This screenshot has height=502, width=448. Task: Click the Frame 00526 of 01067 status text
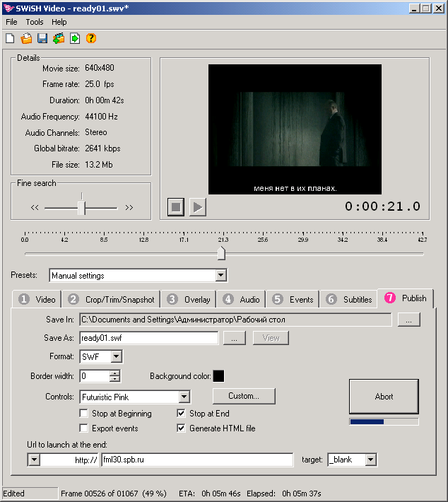(x=114, y=494)
